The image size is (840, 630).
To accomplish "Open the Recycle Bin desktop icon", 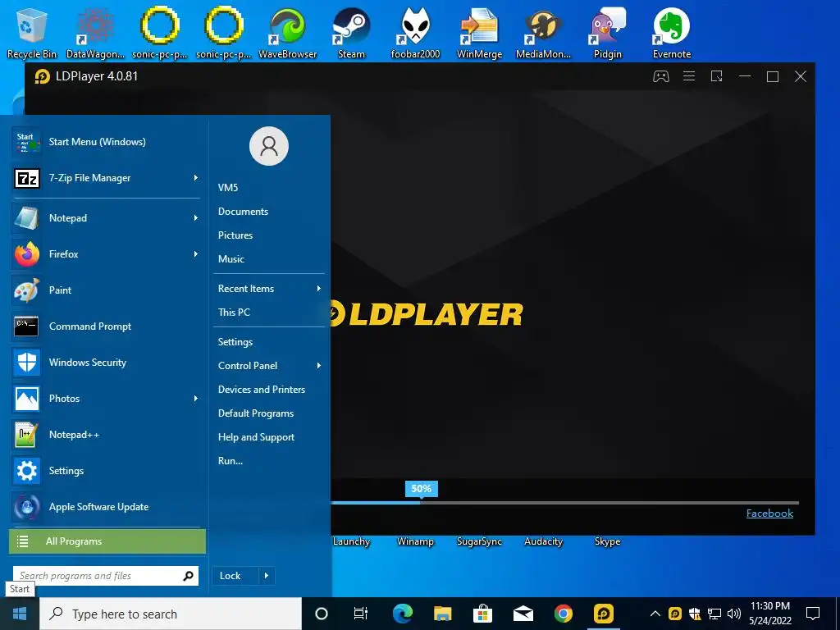I will [32, 32].
